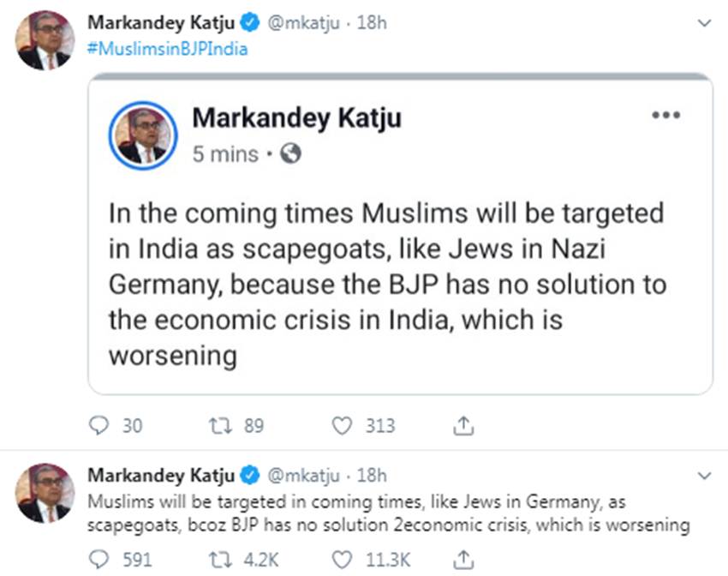Share the second tweet via share icon
The height and width of the screenshot is (576, 728).
463,560
